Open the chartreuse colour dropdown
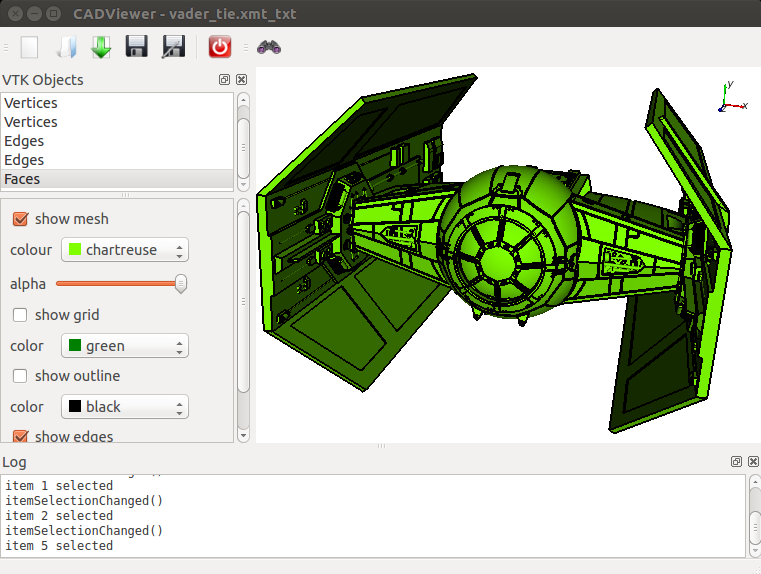This screenshot has width=761, height=574. pyautogui.click(x=125, y=250)
